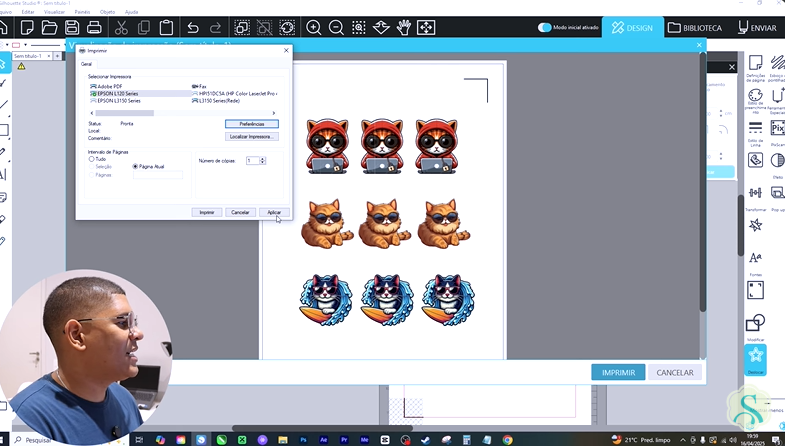
Task: Click the Paste clipboard icon
Action: coord(166,28)
